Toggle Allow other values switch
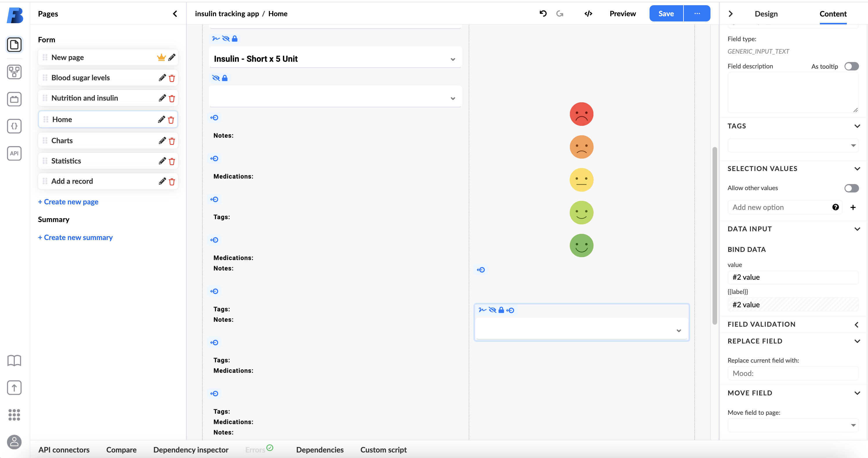Viewport: 868px width, 458px height. [851, 188]
